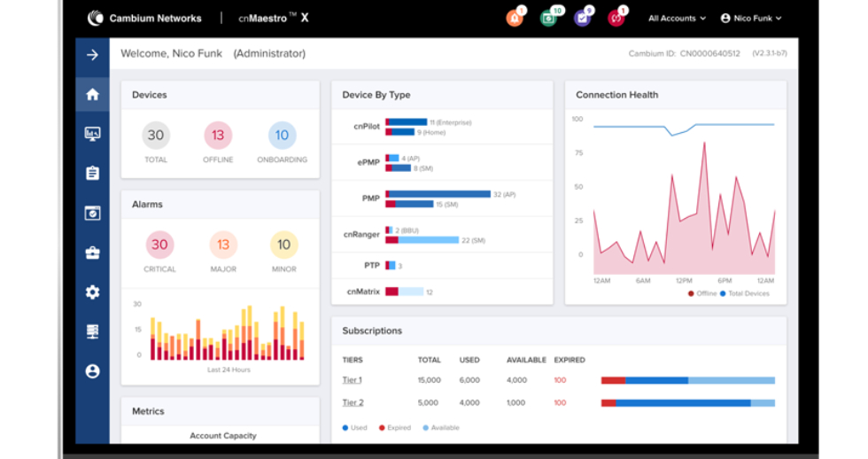The width and height of the screenshot is (868, 459).
Task: Click the Offline devices count 13
Action: click(218, 135)
